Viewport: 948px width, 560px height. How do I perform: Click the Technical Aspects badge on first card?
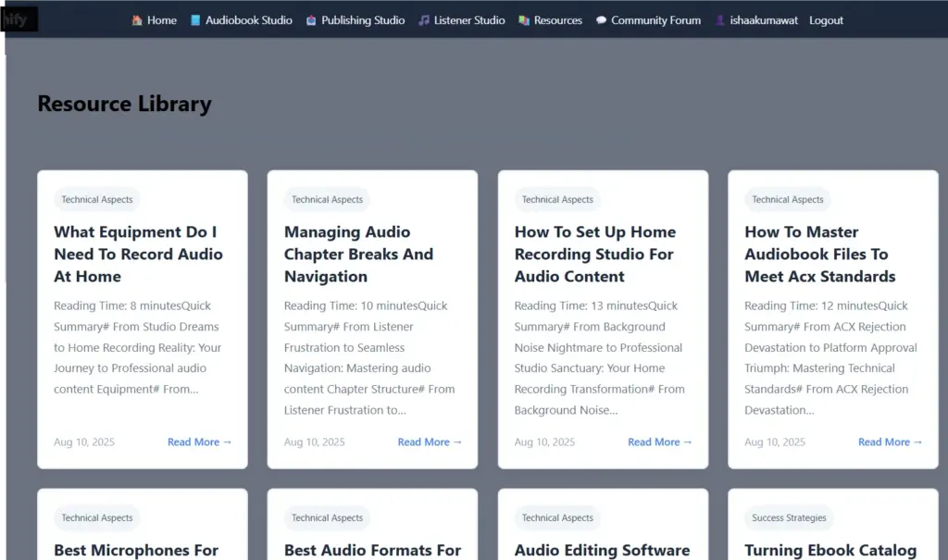point(96,199)
